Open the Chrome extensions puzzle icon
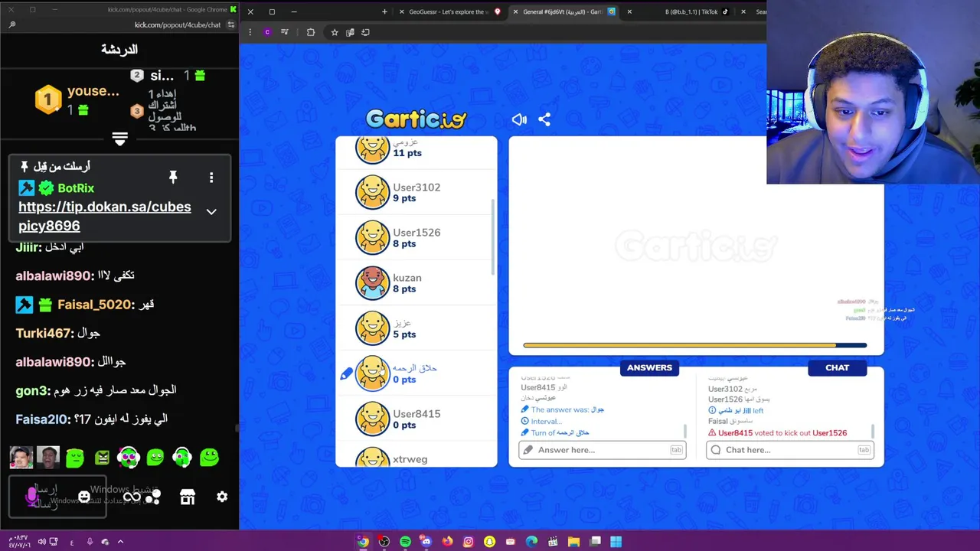Viewport: 980px width, 551px height. [311, 32]
